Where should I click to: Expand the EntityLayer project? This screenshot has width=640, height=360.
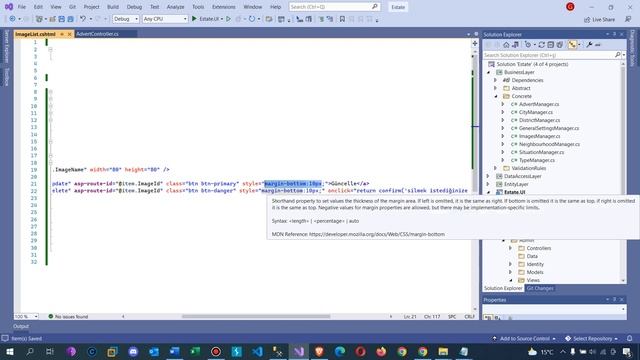pos(489,184)
